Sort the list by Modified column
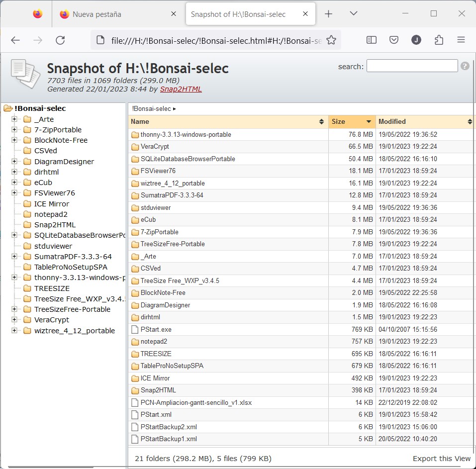This screenshot has width=476, height=469. pyautogui.click(x=423, y=121)
